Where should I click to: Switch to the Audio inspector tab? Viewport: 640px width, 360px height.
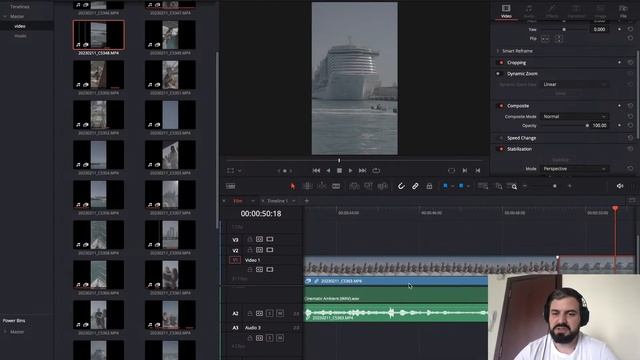pyautogui.click(x=529, y=11)
